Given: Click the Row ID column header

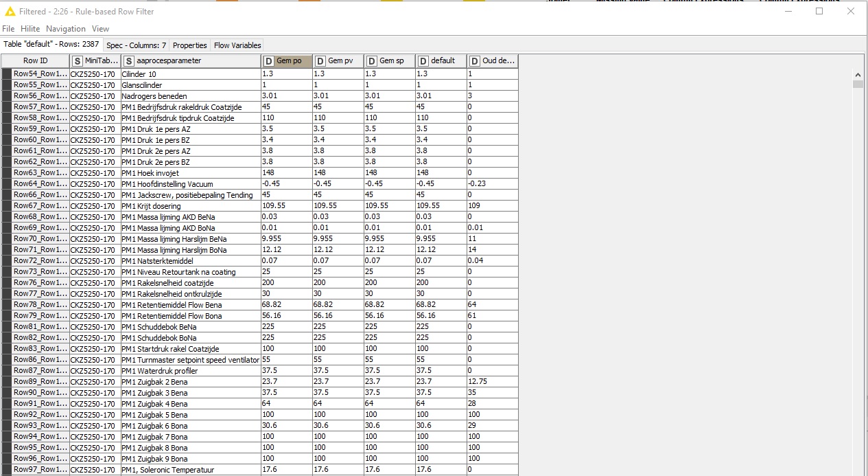Looking at the screenshot, I should (35, 61).
